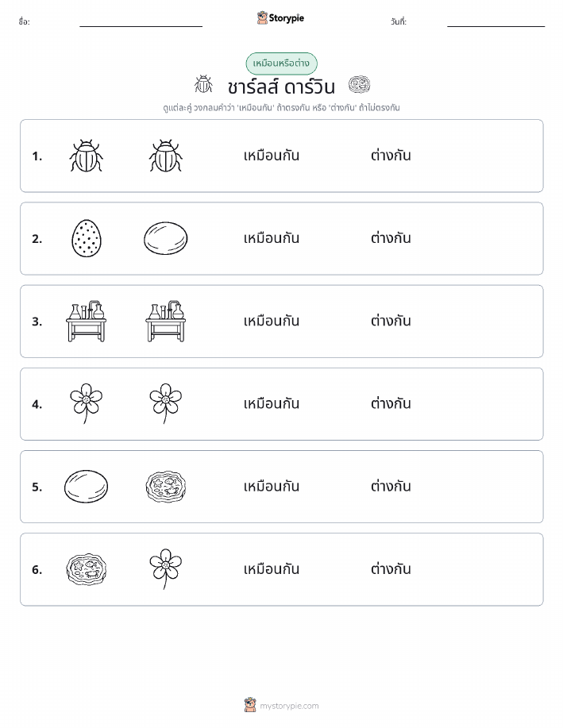The width and height of the screenshot is (563, 728).
Task: Click the first flower in row 4
Action: tap(86, 403)
